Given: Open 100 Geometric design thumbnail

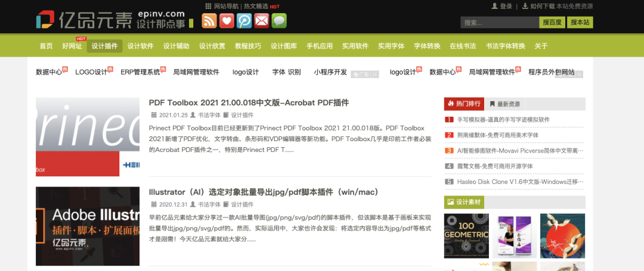Looking at the screenshot, I should click(466, 236).
